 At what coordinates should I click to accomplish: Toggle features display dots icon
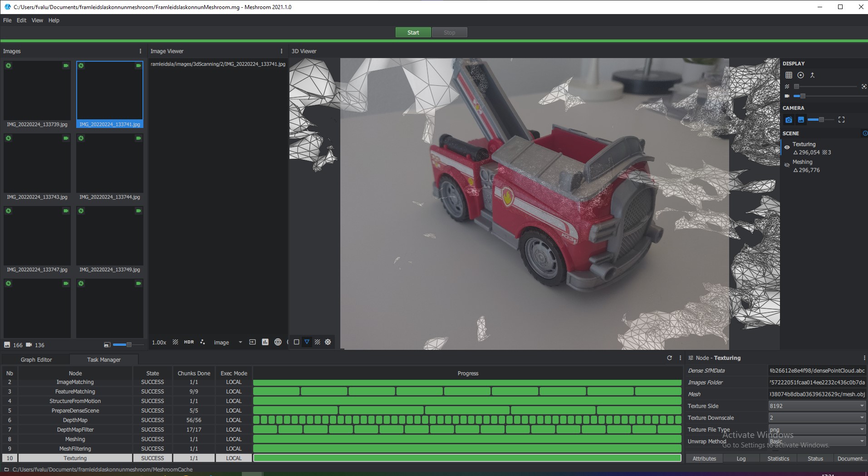tap(202, 342)
